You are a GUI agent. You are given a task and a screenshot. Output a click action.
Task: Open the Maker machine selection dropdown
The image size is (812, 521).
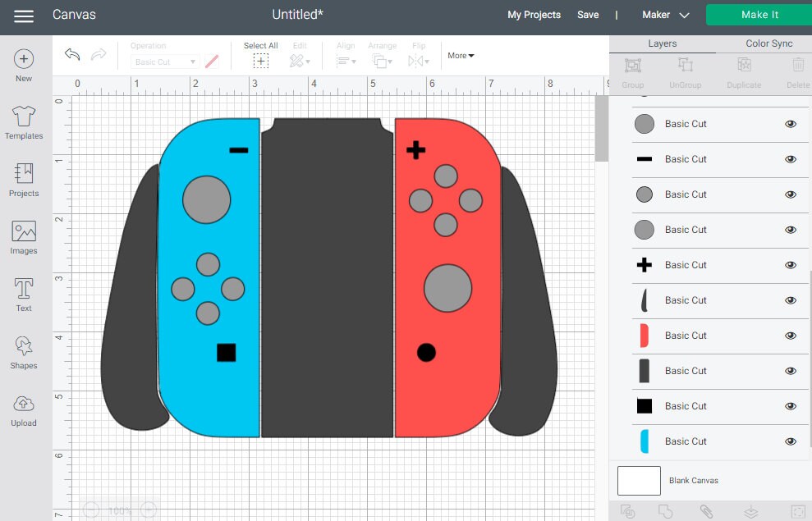[x=665, y=15]
